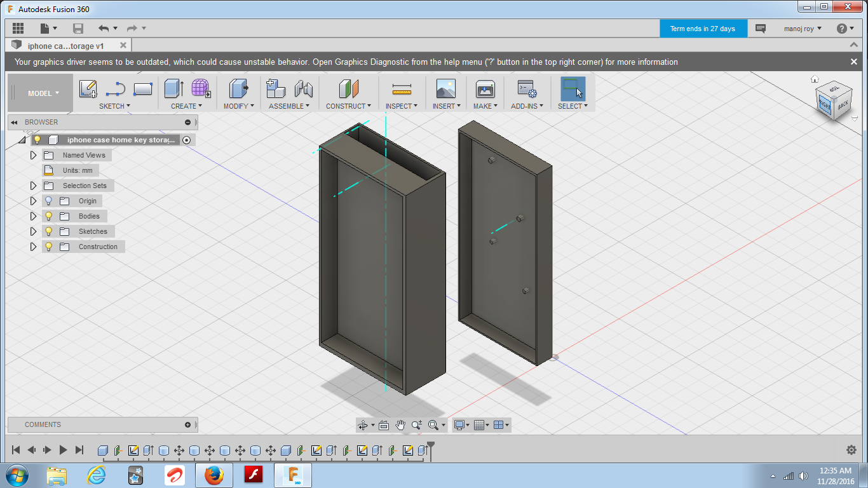This screenshot has width=868, height=488.
Task: Click the Term ends in 27 days button
Action: 702,29
